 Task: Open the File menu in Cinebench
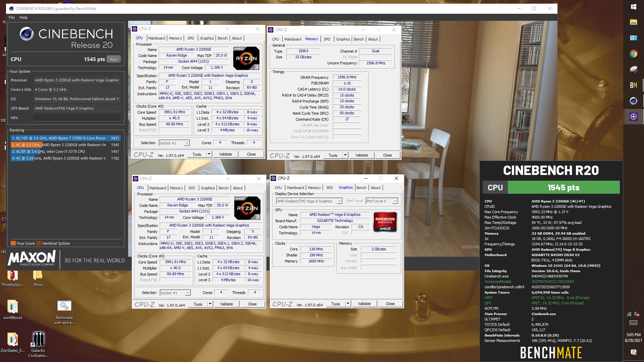click(12, 17)
